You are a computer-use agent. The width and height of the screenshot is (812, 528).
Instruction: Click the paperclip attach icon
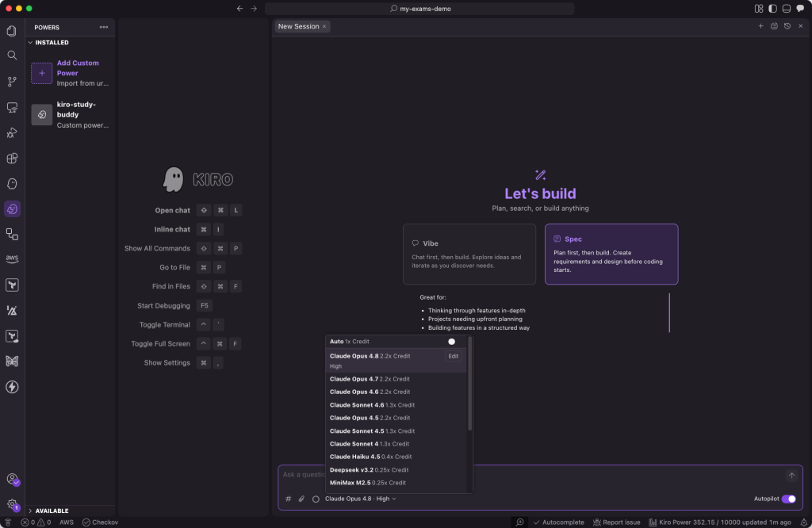pos(301,499)
